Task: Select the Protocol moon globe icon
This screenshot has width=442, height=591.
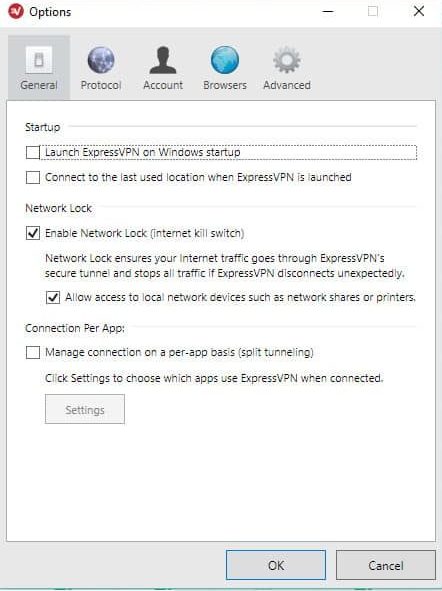Action: 101,60
